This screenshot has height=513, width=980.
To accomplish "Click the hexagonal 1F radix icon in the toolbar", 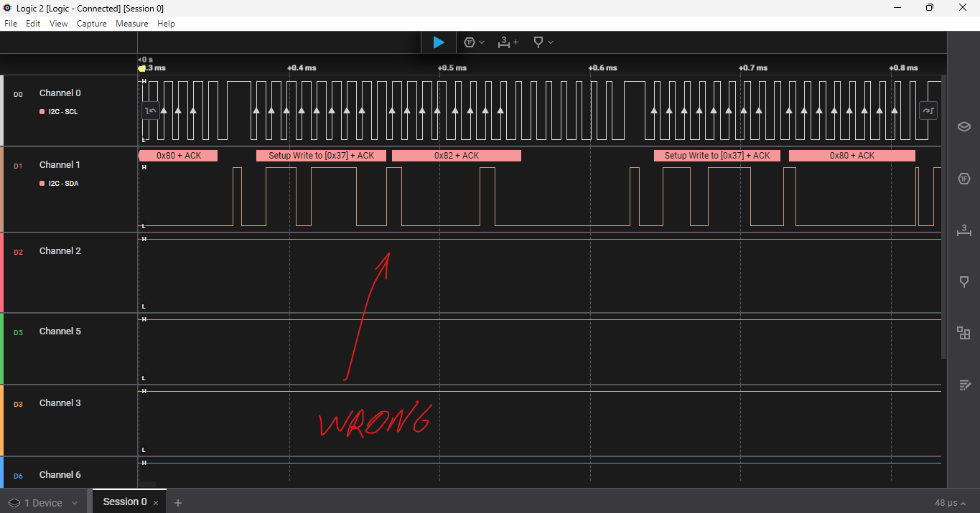I will [x=470, y=42].
